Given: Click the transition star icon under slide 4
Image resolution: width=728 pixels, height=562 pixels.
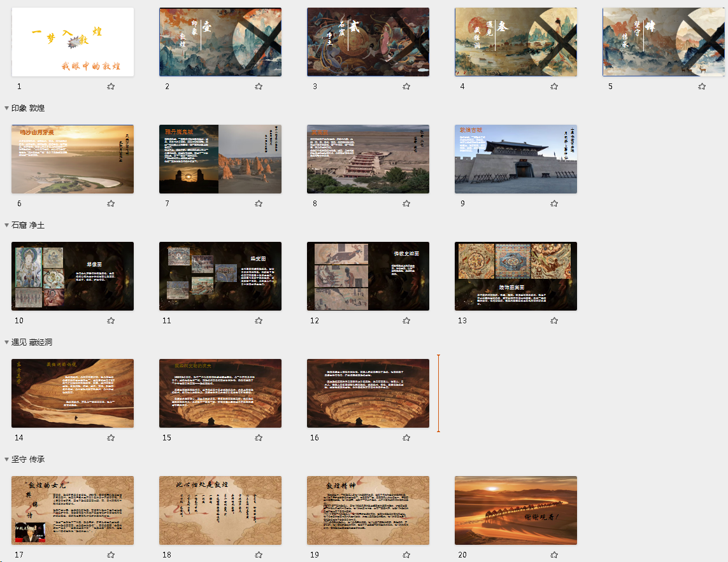Looking at the screenshot, I should [554, 87].
